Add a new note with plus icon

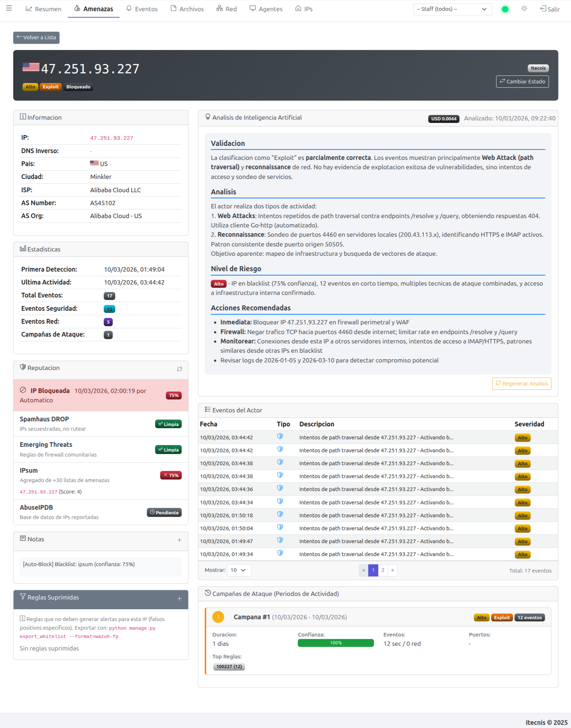point(179,540)
